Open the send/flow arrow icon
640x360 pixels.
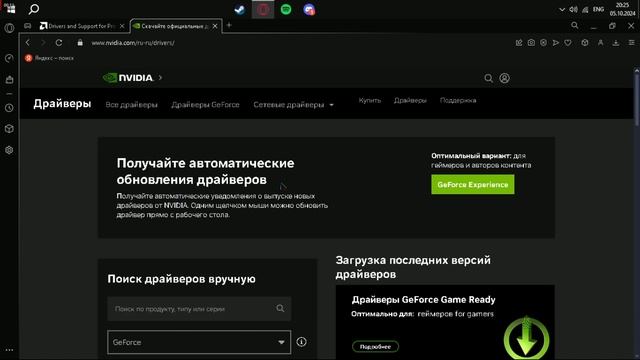click(x=556, y=42)
